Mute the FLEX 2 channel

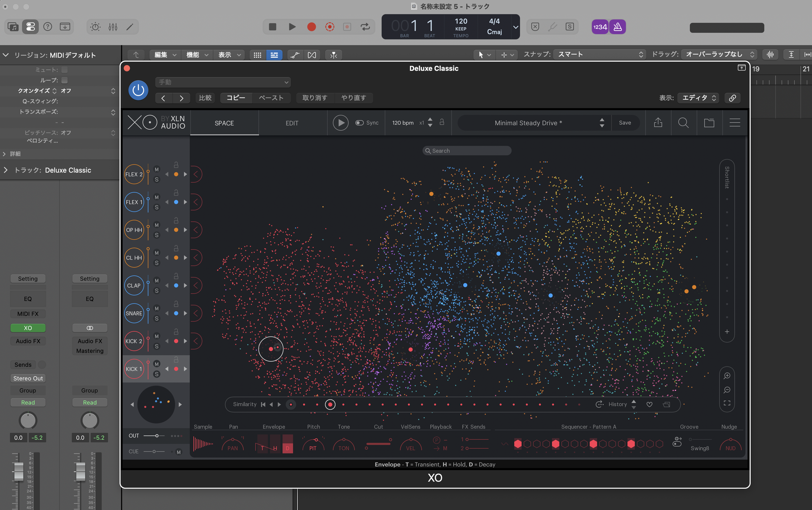coord(156,169)
